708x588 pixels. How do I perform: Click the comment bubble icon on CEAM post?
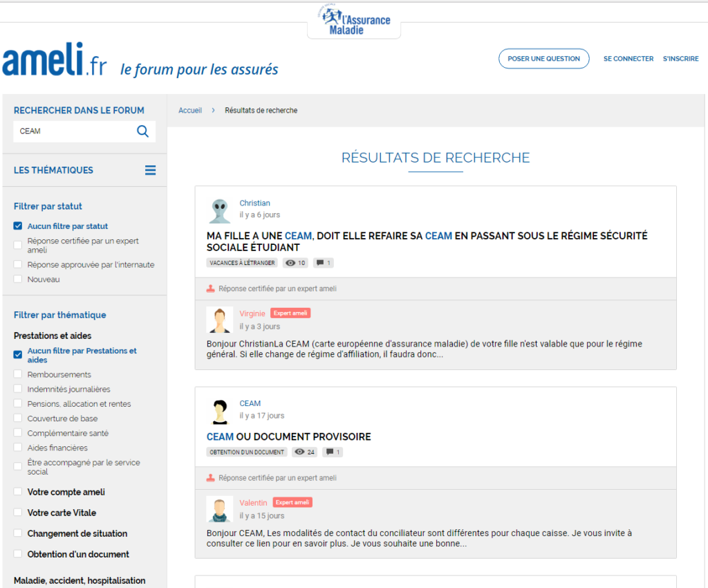click(x=330, y=452)
